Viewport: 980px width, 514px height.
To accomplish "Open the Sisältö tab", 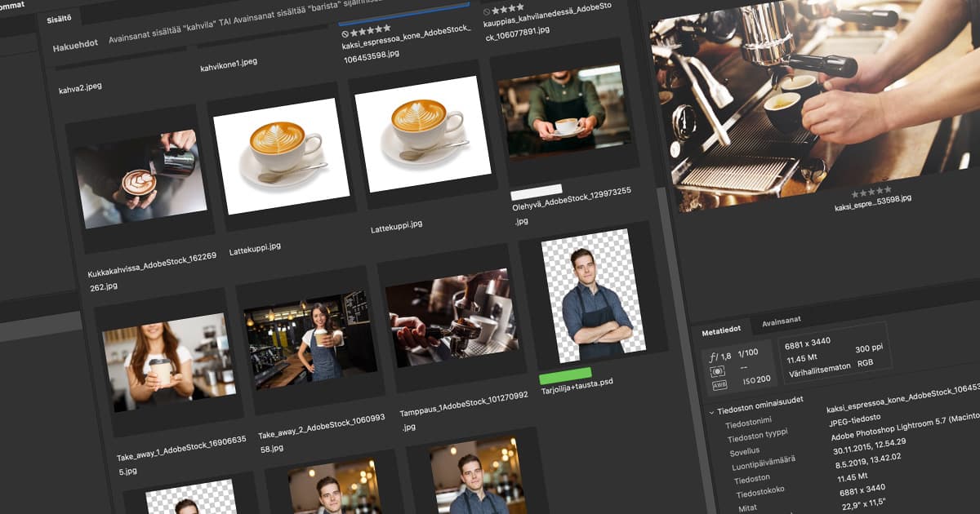I will (x=58, y=18).
